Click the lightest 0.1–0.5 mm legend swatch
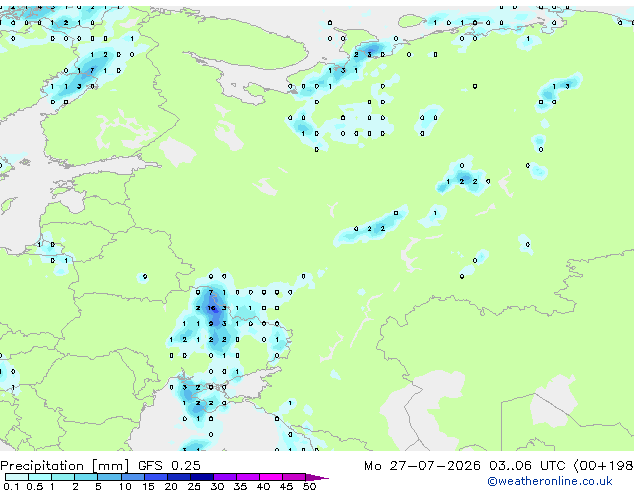 [x=17, y=477]
